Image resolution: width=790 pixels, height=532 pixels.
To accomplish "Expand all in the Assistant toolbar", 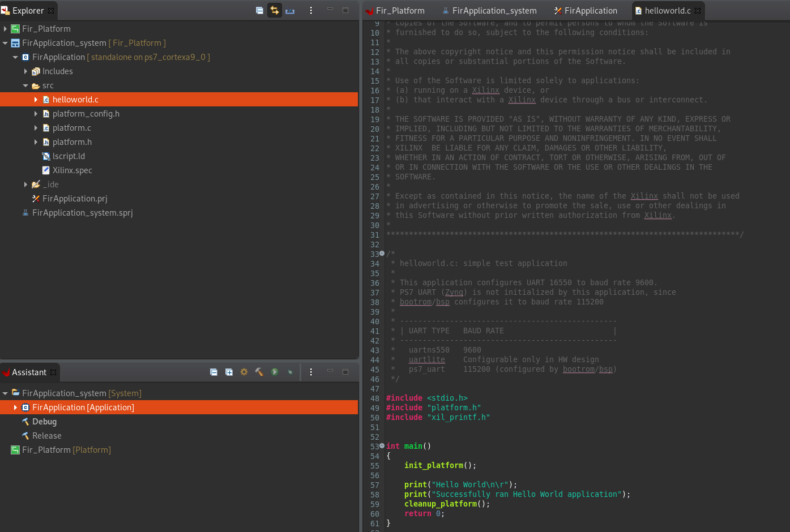I will point(229,372).
